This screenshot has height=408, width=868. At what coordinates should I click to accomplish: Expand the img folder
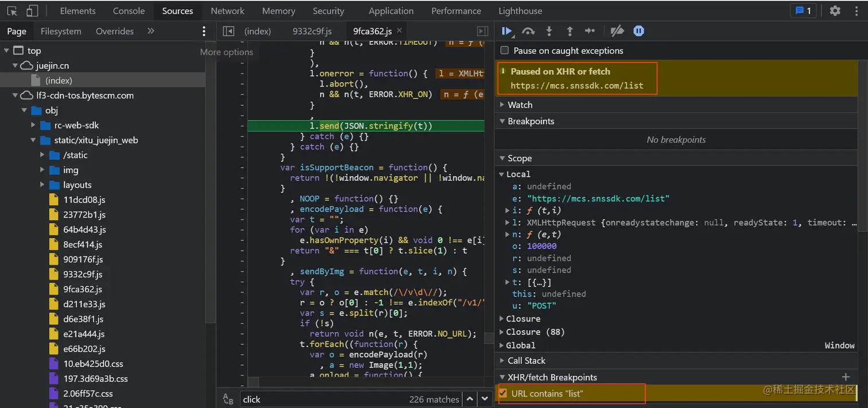tap(42, 170)
